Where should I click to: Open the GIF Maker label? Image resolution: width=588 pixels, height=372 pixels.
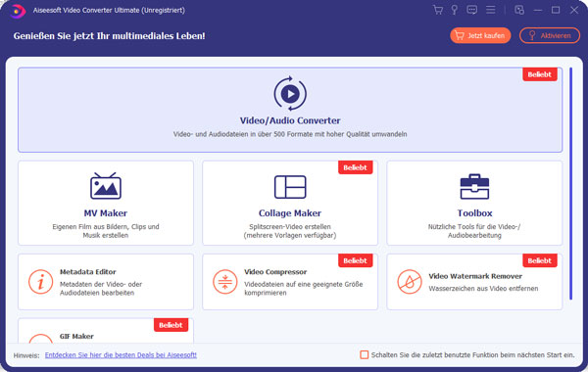coord(76,337)
